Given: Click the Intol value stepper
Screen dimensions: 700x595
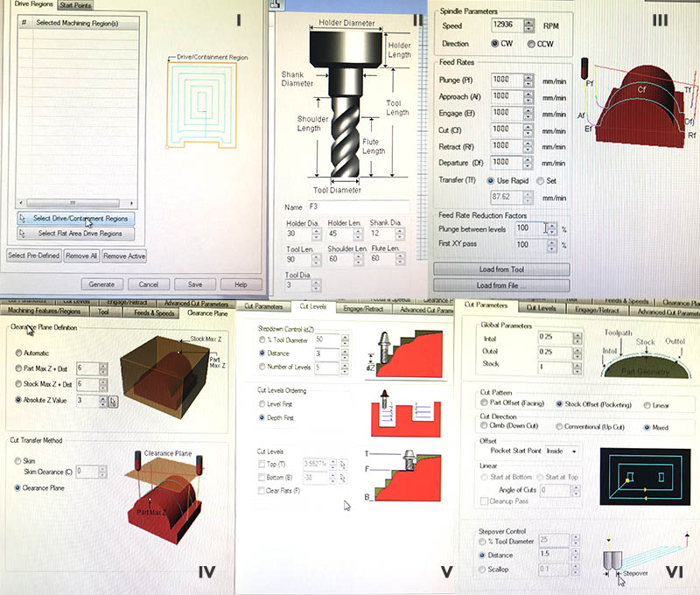Looking at the screenshot, I should (577, 338).
